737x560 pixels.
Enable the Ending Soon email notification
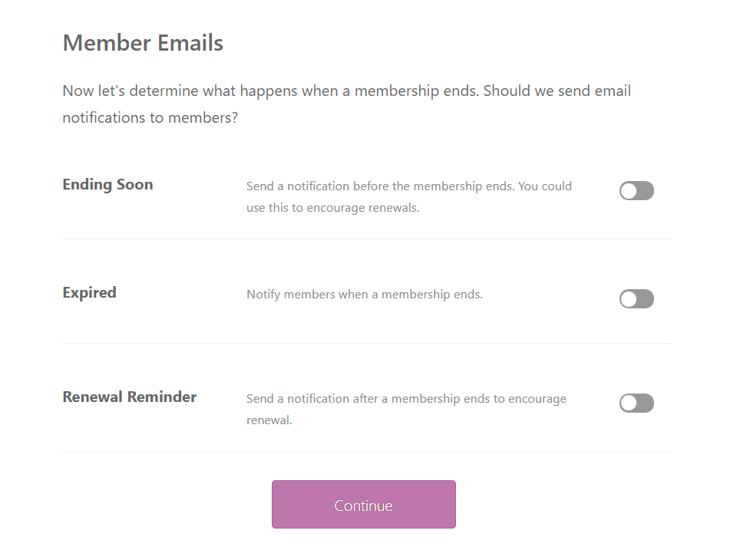[x=636, y=190]
